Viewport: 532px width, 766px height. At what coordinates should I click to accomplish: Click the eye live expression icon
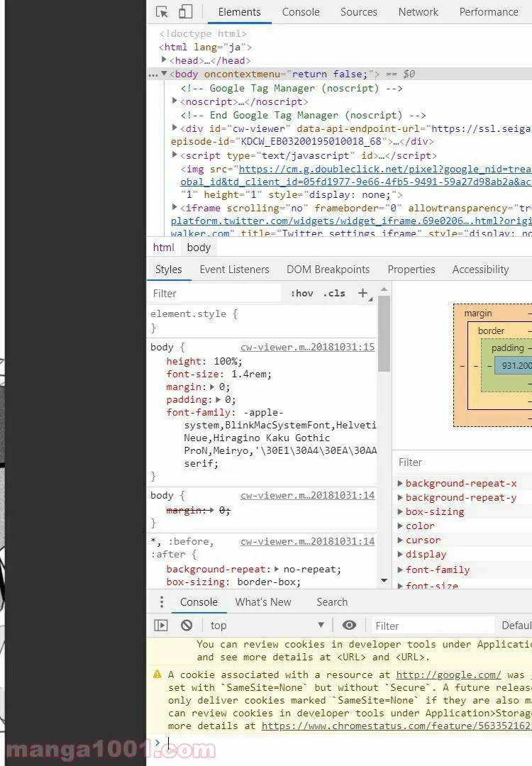349,625
